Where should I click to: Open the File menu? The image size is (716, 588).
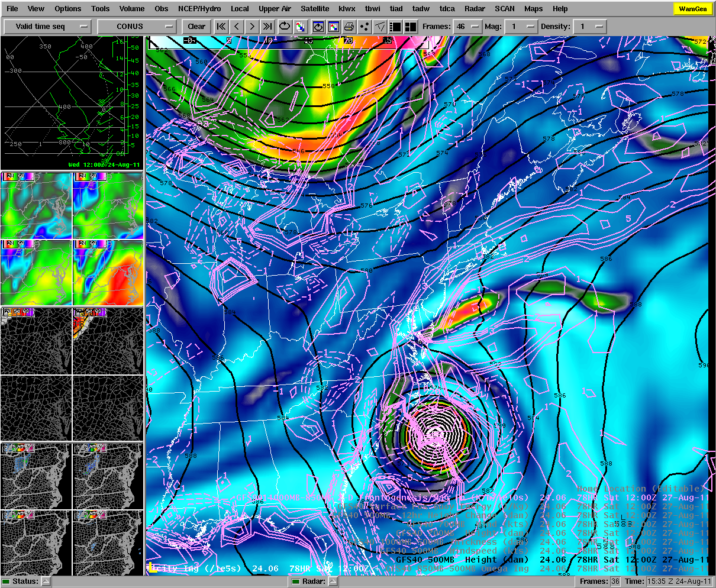click(12, 9)
